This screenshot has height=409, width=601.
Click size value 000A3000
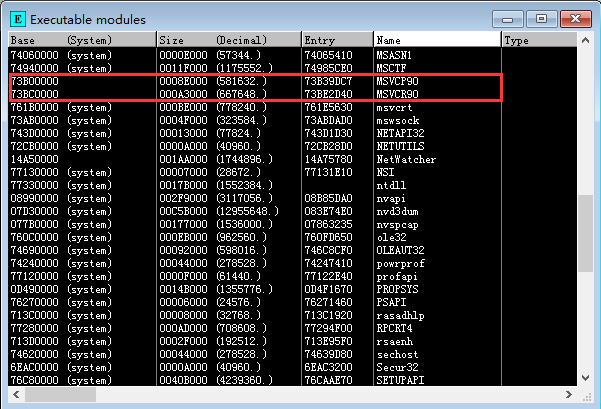tap(183, 94)
